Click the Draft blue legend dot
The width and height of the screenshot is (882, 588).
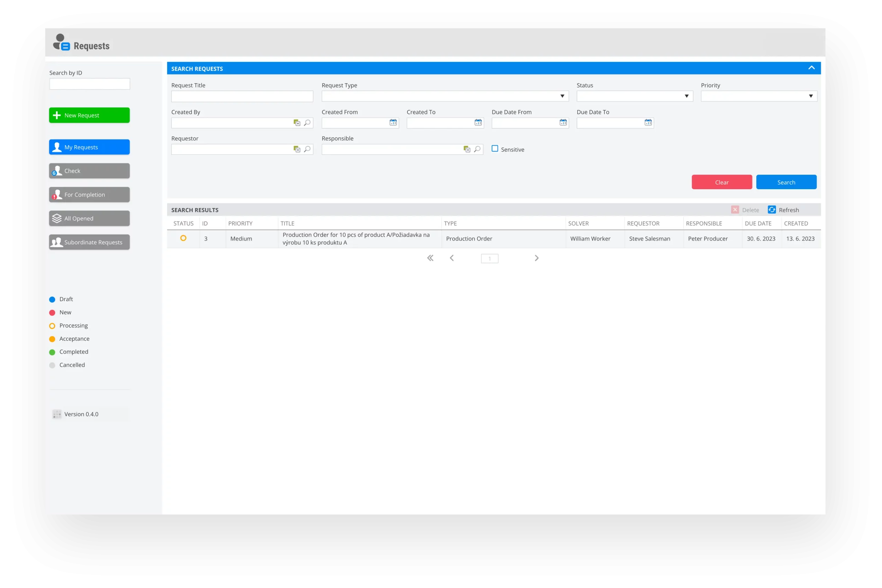click(x=52, y=300)
